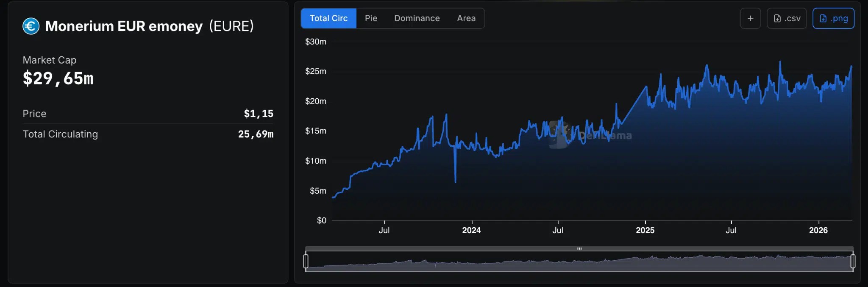Viewport: 868px width, 287px height.
Task: Export the chart as .png
Action: (x=833, y=18)
